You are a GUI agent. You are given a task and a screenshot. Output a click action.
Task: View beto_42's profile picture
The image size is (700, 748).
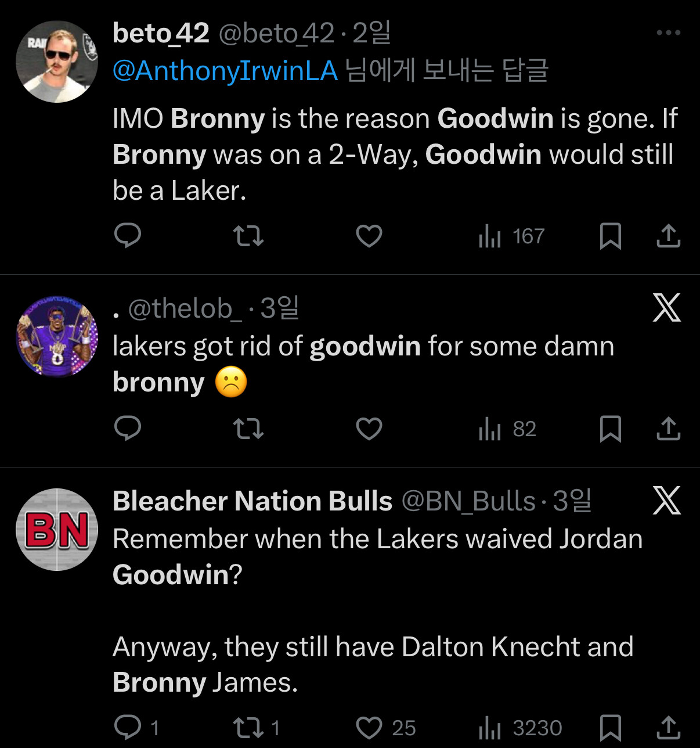pos(57,62)
